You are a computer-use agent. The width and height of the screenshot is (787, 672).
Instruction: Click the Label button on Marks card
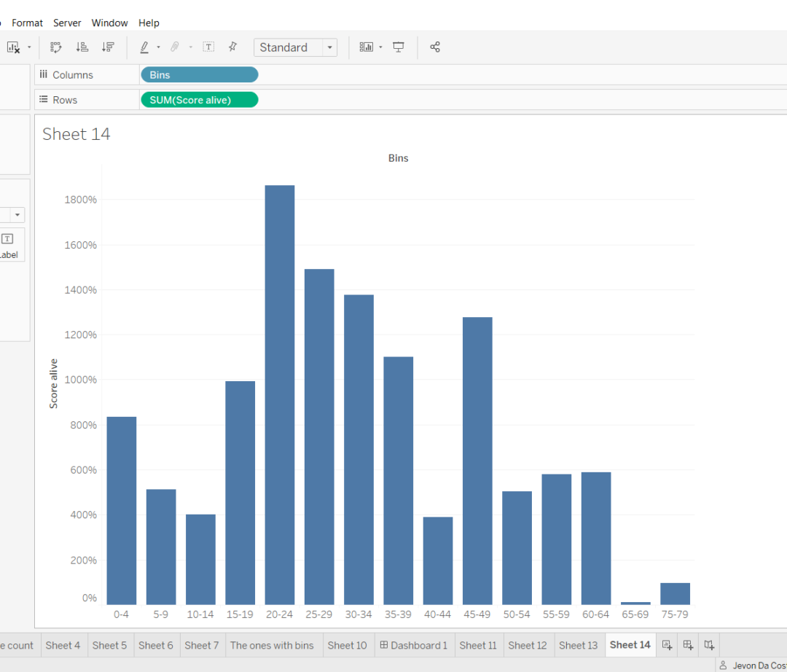7,246
